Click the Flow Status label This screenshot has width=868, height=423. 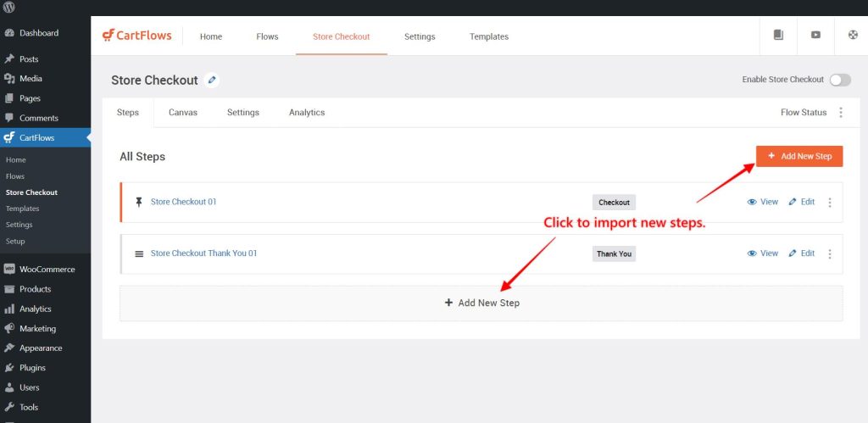coord(804,113)
